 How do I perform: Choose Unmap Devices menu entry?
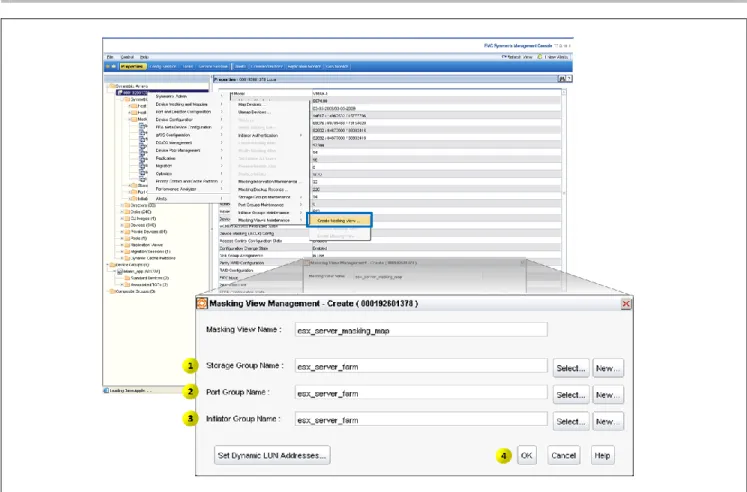(270, 112)
